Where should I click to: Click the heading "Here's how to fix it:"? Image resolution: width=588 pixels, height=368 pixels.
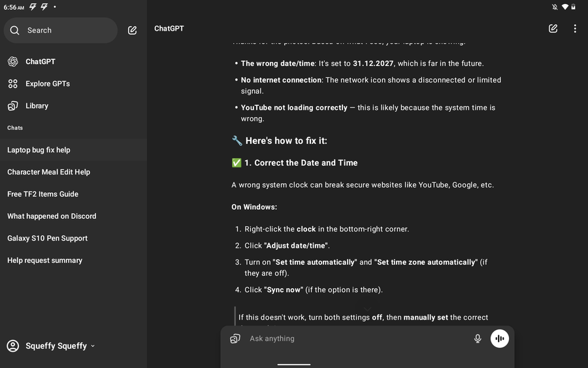point(286,141)
